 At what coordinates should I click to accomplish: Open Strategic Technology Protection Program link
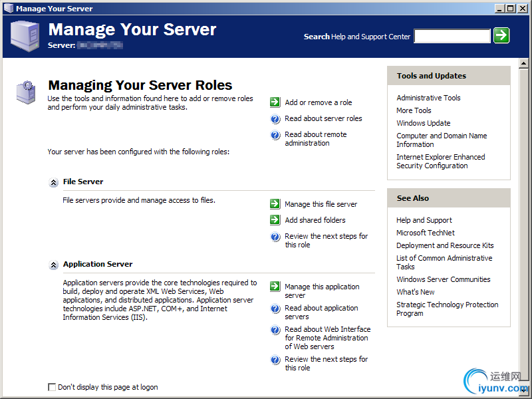pyautogui.click(x=447, y=309)
